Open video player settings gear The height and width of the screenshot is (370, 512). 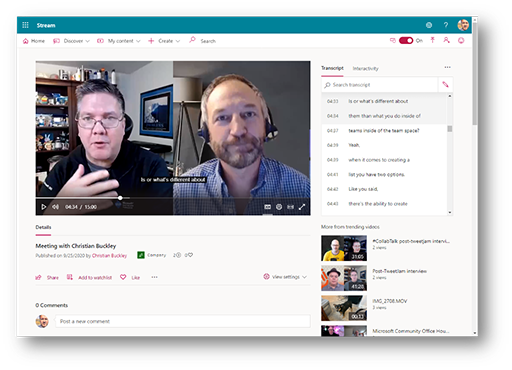279,207
